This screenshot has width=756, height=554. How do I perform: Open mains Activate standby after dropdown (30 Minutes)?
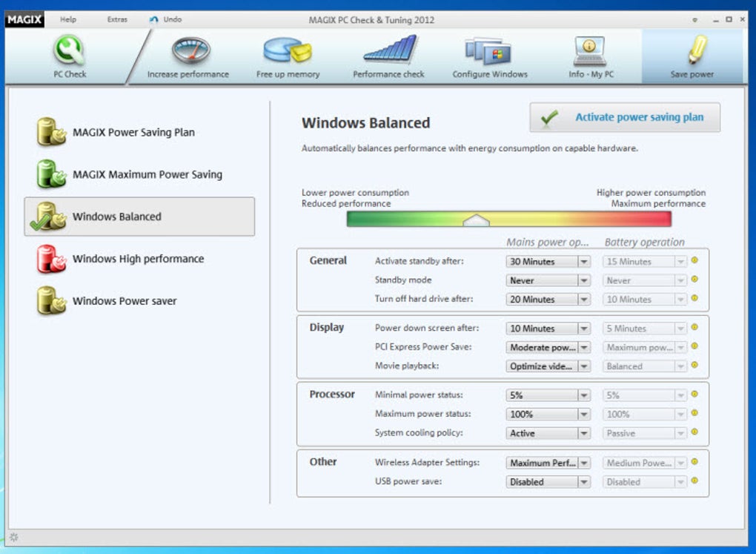(x=548, y=262)
